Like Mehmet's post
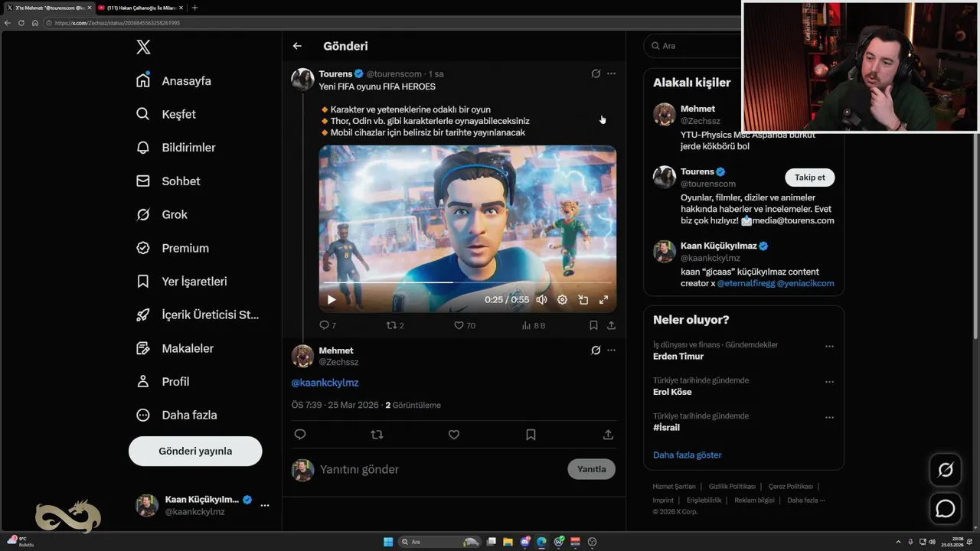 (454, 435)
